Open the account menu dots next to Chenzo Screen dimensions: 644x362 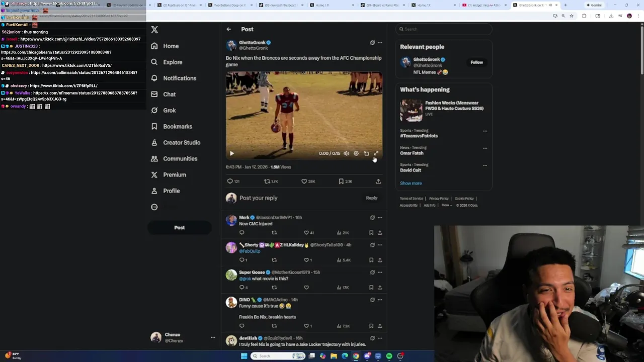coord(213,337)
